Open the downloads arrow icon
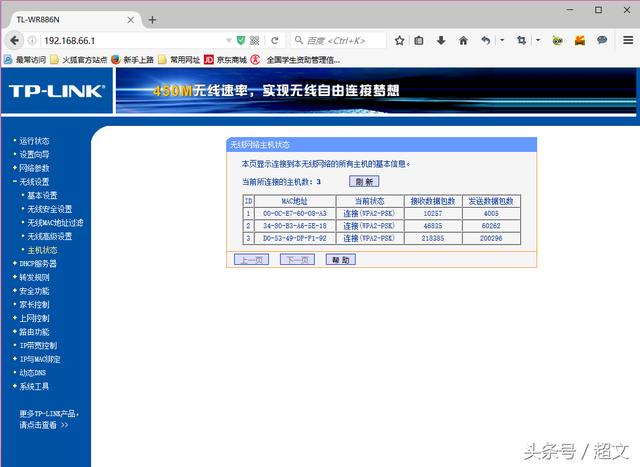This screenshot has width=640, height=467. (441, 40)
